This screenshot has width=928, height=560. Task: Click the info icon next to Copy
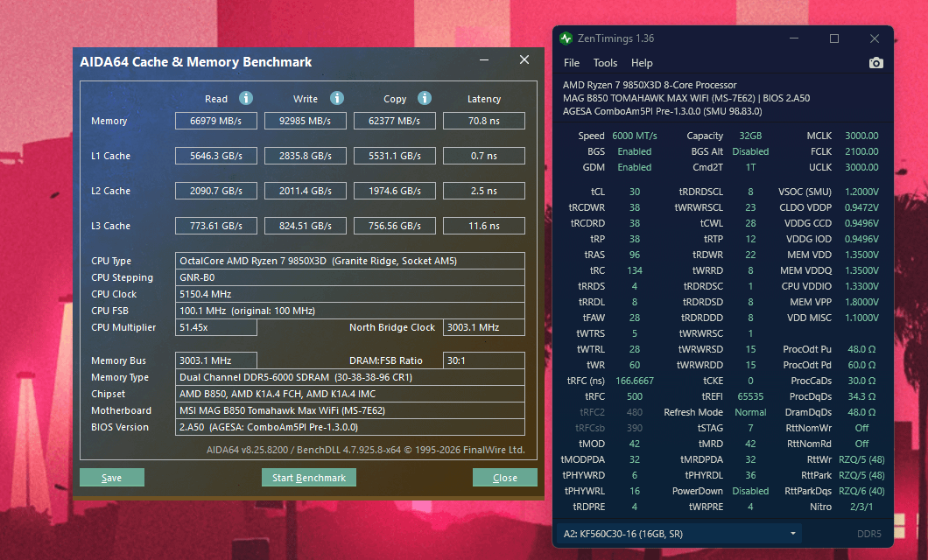click(425, 98)
